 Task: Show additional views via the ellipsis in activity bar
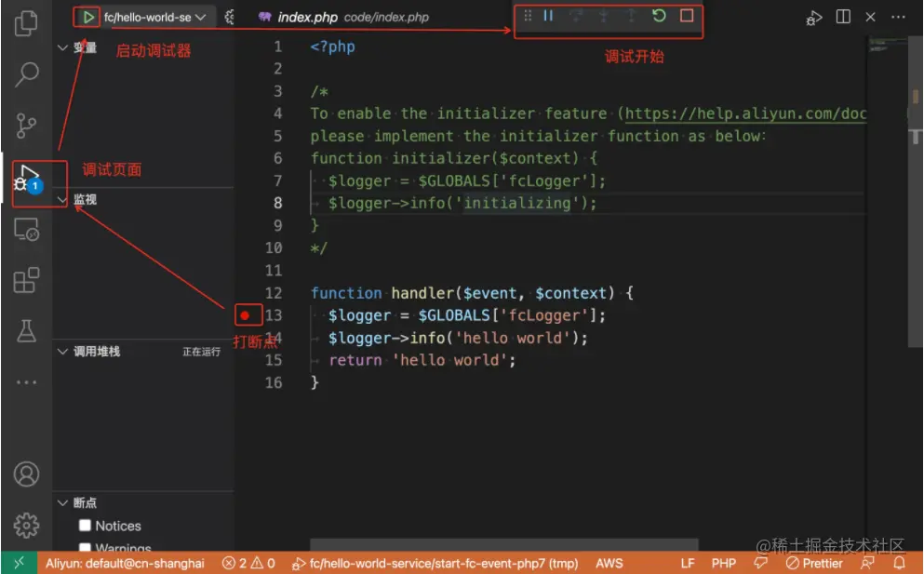tap(26, 382)
